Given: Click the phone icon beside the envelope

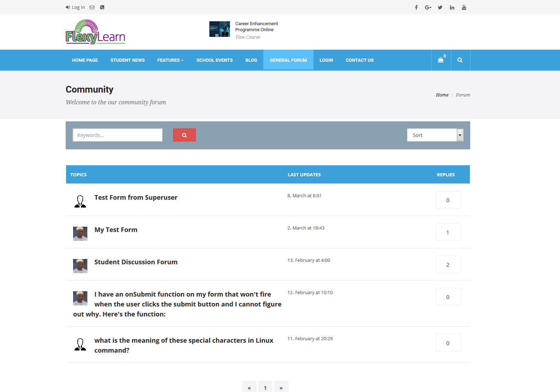Looking at the screenshot, I should click(x=102, y=7).
